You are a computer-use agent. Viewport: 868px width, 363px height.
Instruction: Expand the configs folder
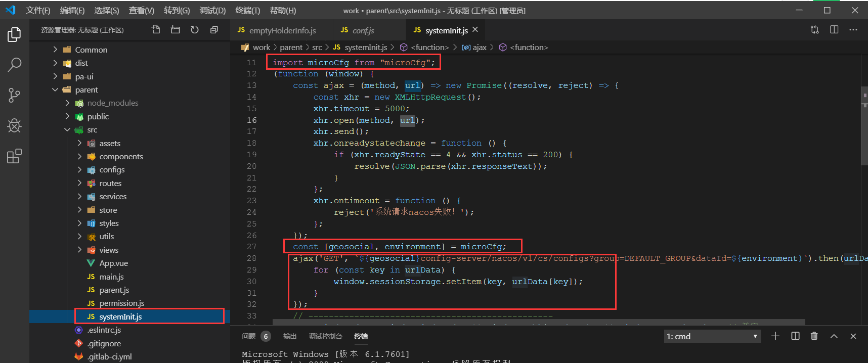(x=79, y=169)
